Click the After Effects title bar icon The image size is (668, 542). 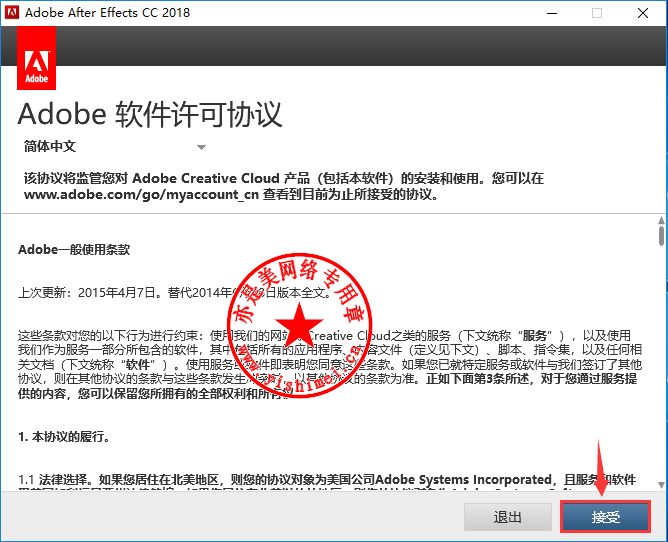coord(12,13)
